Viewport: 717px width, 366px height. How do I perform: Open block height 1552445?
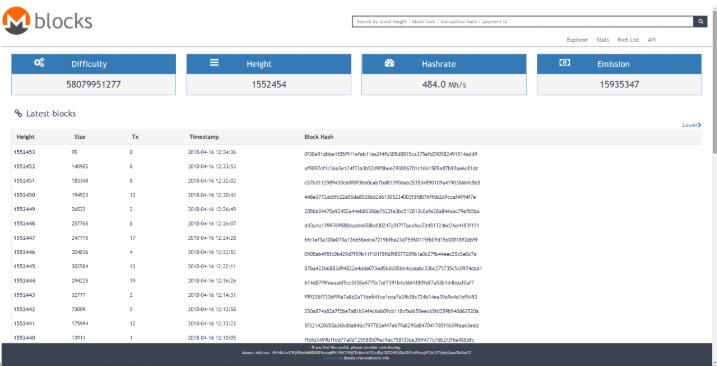(x=24, y=266)
